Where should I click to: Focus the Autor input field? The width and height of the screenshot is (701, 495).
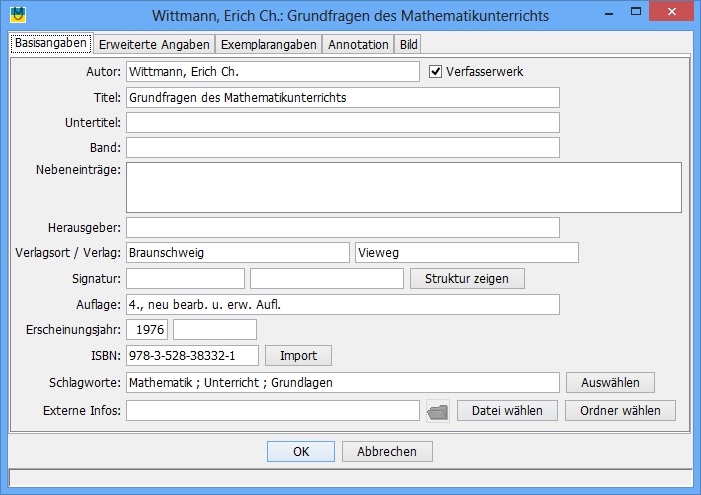click(x=273, y=72)
